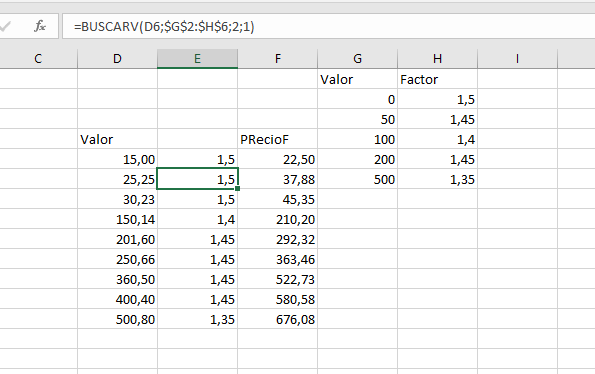Select column E cell 1,45 beside 400,40

[x=197, y=299]
